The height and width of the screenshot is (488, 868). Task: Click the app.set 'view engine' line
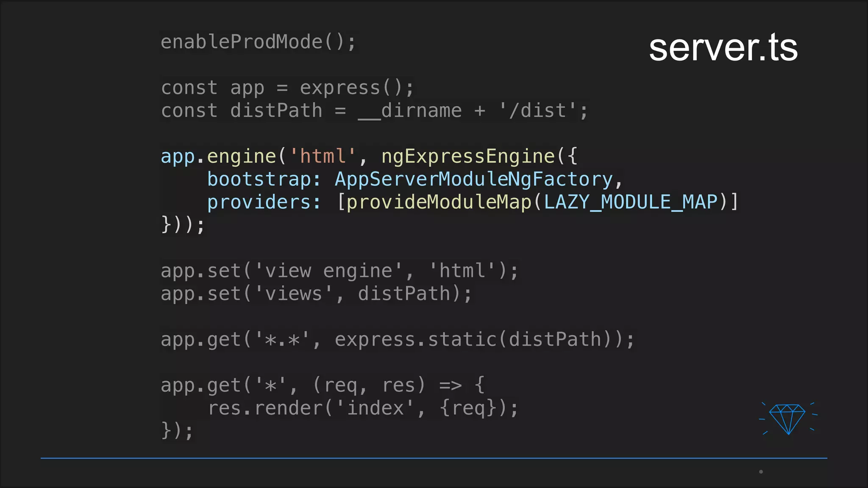tap(339, 271)
